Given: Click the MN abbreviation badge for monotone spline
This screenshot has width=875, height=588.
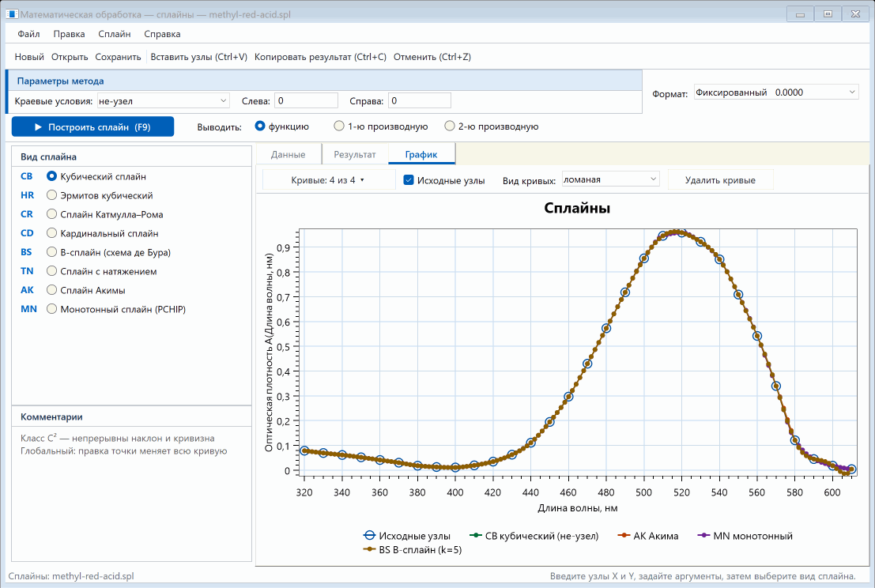Looking at the screenshot, I should point(29,309).
